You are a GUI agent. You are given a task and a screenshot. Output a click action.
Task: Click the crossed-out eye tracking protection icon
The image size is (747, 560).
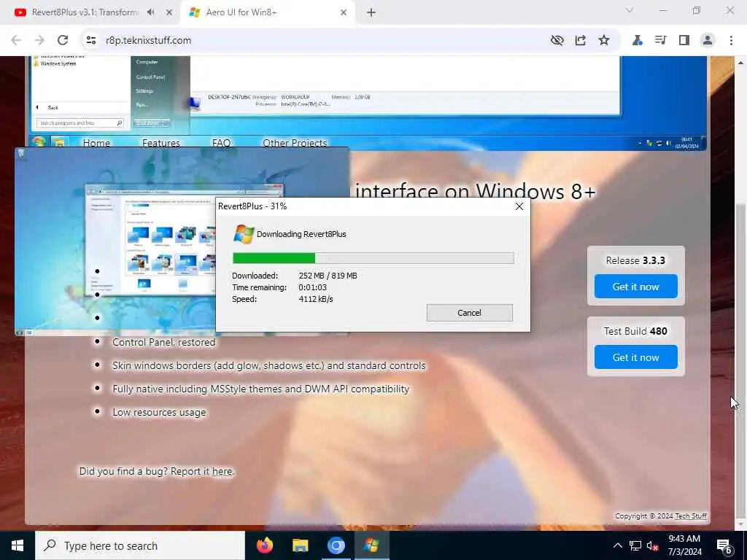[x=557, y=41]
